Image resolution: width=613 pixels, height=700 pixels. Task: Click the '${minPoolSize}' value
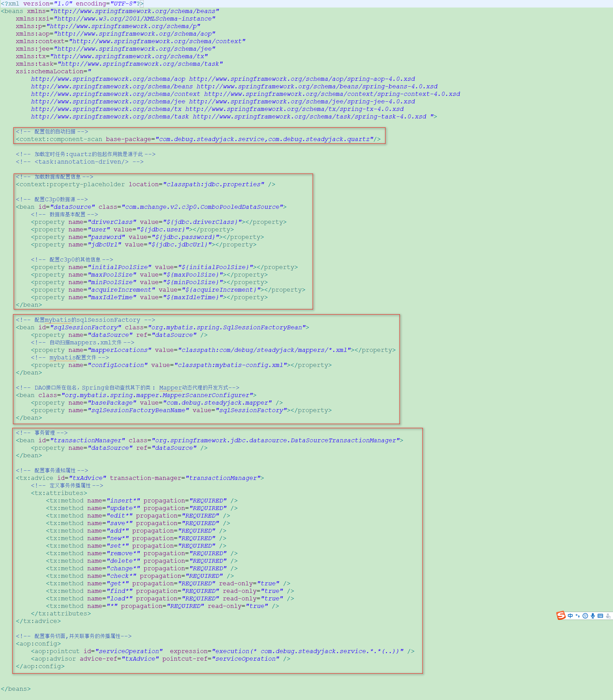193,282
